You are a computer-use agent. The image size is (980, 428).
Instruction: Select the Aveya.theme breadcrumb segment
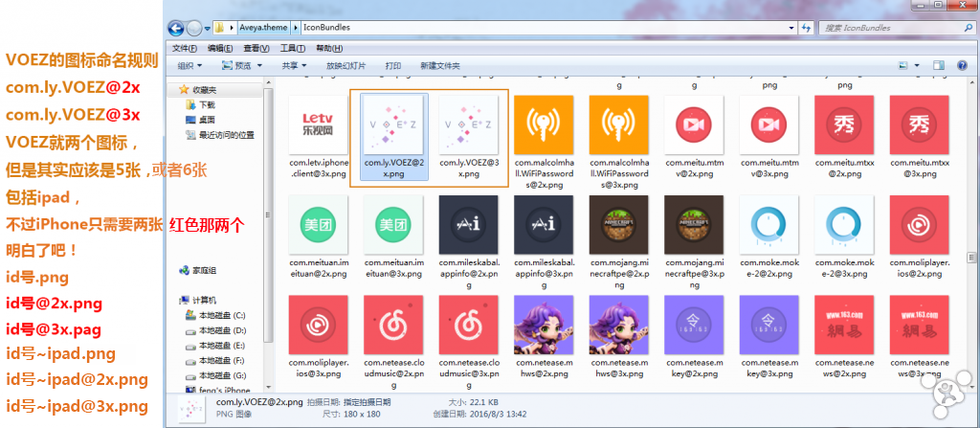[x=264, y=28]
